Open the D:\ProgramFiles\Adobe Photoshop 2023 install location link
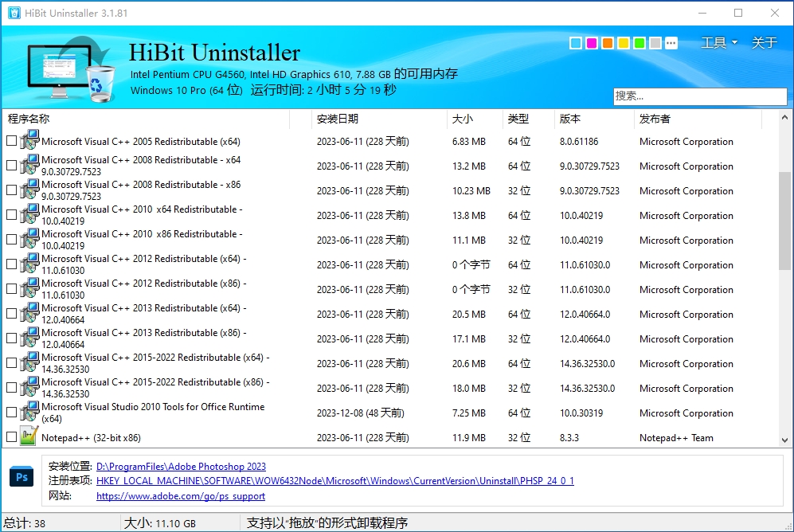Screen dimensions: 794x532 pos(181,466)
